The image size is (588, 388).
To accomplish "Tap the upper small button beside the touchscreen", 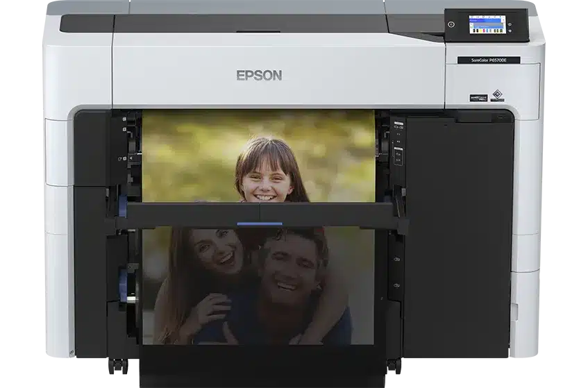I will 510,24.
